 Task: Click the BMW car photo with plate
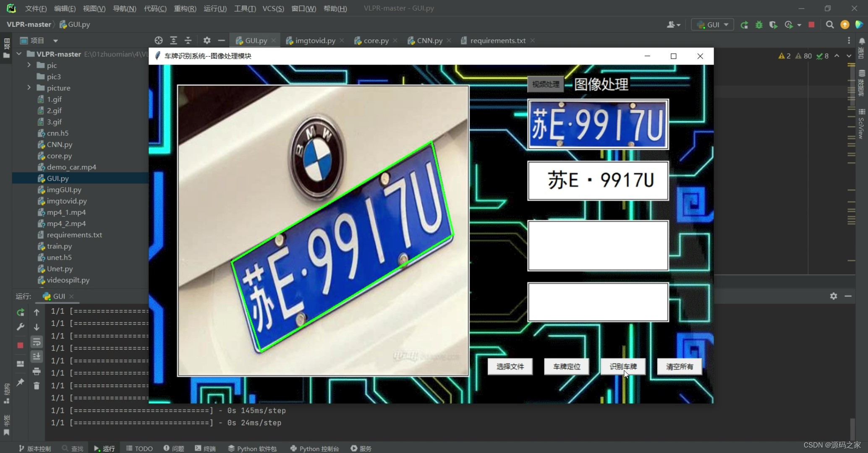(323, 231)
